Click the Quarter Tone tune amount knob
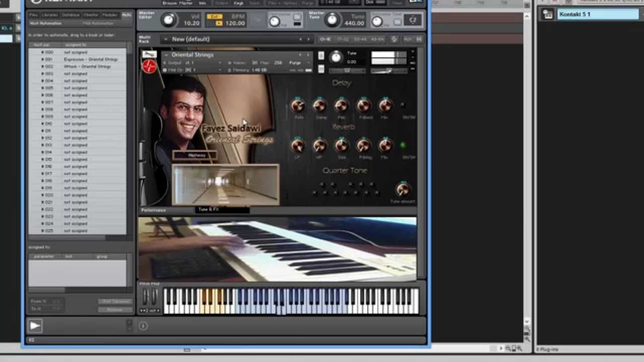 pyautogui.click(x=403, y=190)
